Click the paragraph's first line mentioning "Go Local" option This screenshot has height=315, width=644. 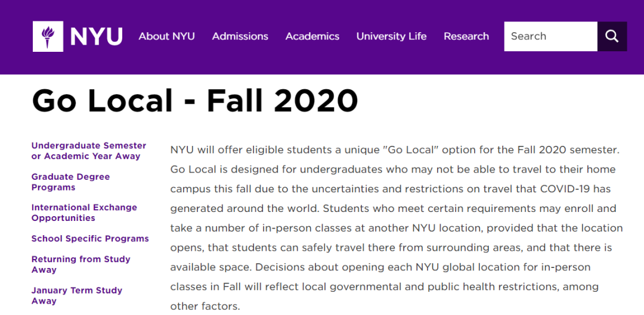pyautogui.click(x=395, y=149)
